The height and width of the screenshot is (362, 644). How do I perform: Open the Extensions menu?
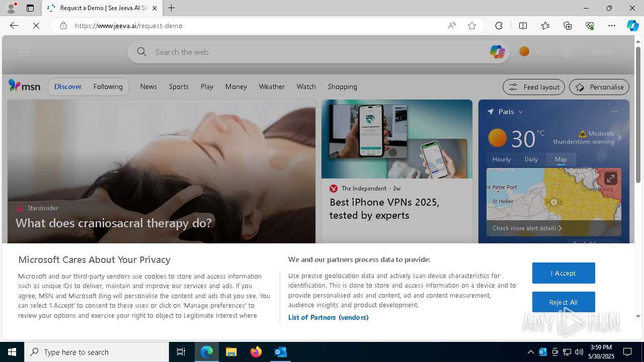[499, 26]
